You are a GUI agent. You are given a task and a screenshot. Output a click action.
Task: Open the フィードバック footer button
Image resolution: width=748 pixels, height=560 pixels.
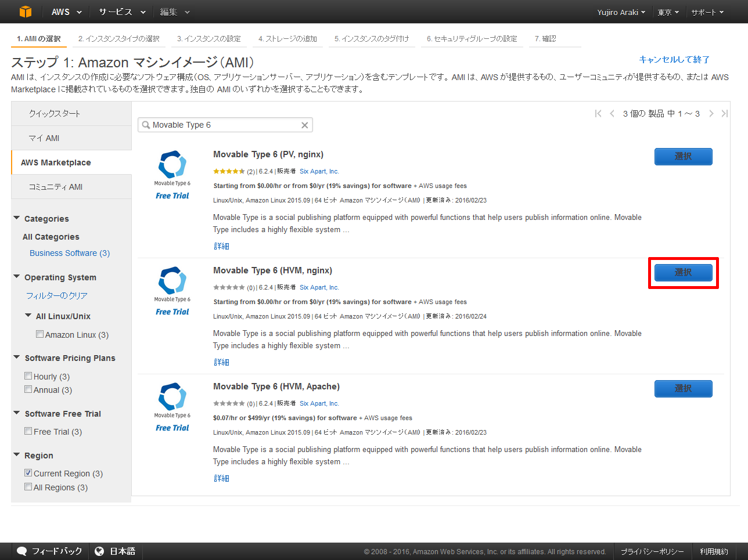click(x=49, y=551)
